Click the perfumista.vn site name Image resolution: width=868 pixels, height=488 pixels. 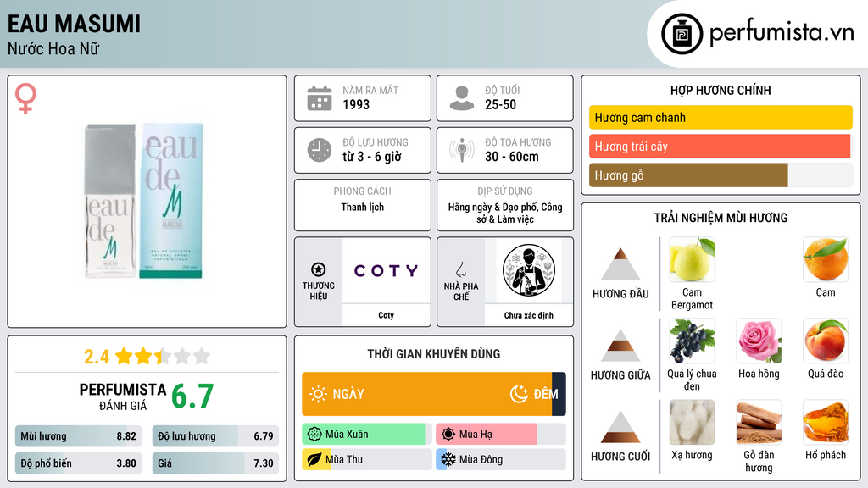tap(782, 32)
